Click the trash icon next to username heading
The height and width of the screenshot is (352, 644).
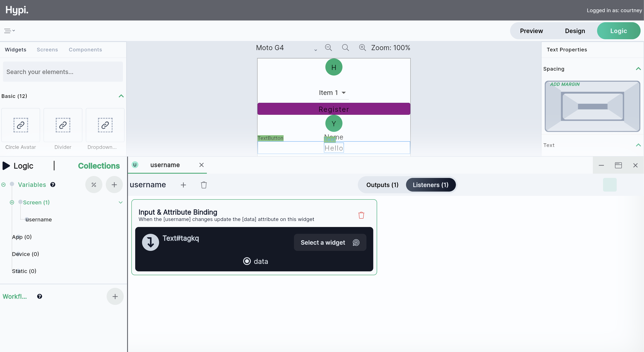(x=204, y=185)
